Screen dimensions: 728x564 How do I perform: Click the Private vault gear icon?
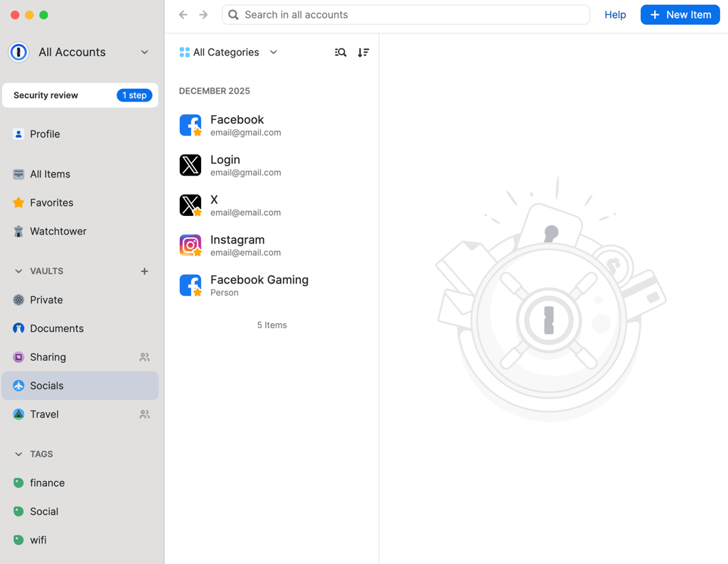click(18, 300)
